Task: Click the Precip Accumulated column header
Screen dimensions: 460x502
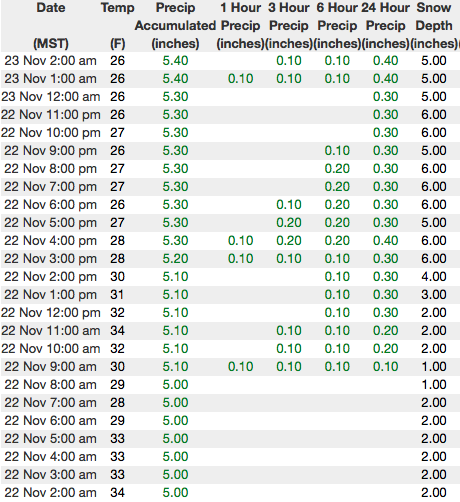Action: click(175, 25)
